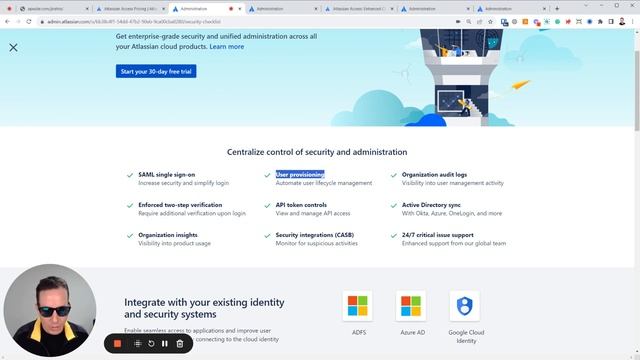The width and height of the screenshot is (640, 360).
Task: Delete the recording with the trash icon
Action: pyautogui.click(x=180, y=344)
